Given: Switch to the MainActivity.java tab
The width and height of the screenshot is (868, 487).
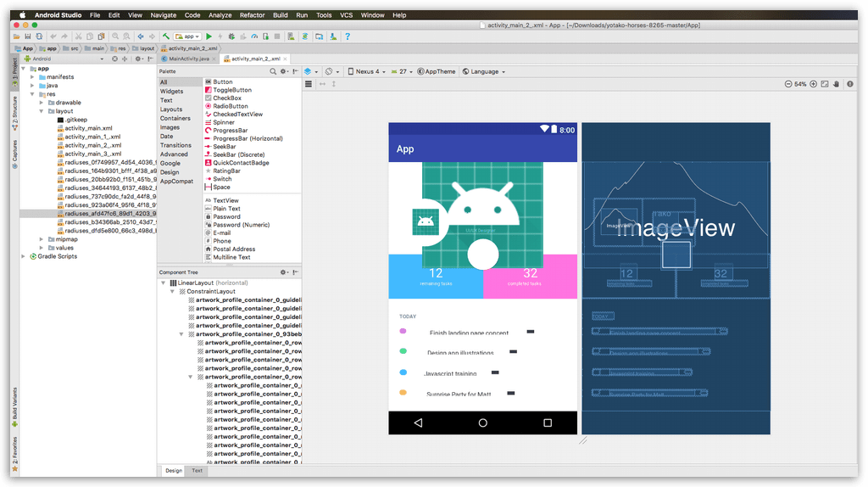Looking at the screenshot, I should point(190,59).
